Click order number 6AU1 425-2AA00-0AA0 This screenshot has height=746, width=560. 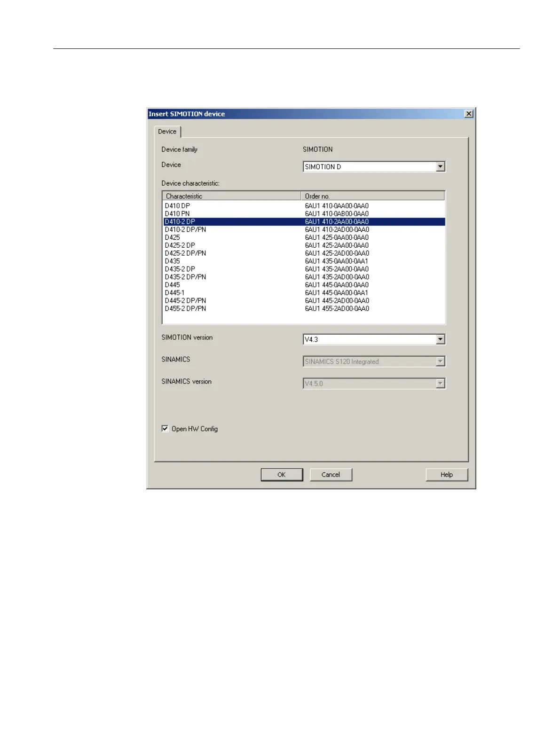pos(337,245)
